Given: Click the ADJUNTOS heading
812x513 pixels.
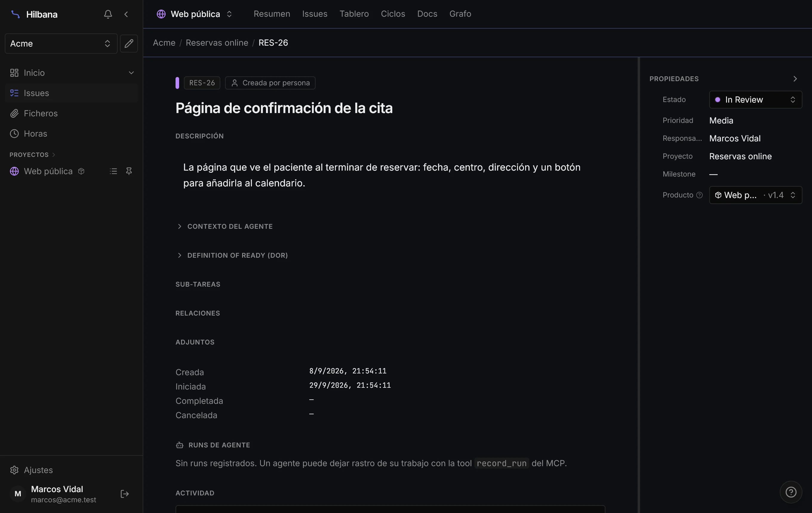Looking at the screenshot, I should coord(195,342).
